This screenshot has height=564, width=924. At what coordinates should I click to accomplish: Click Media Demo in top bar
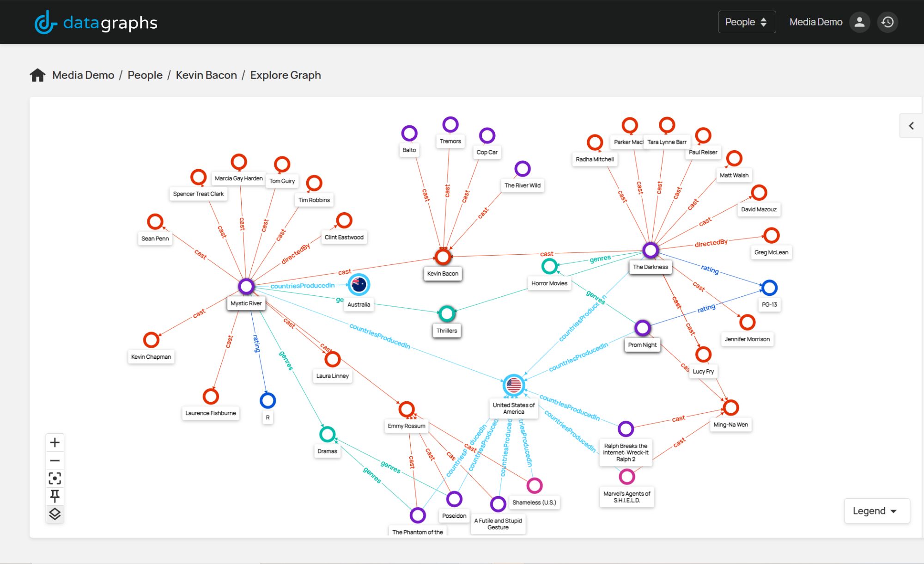coord(815,22)
